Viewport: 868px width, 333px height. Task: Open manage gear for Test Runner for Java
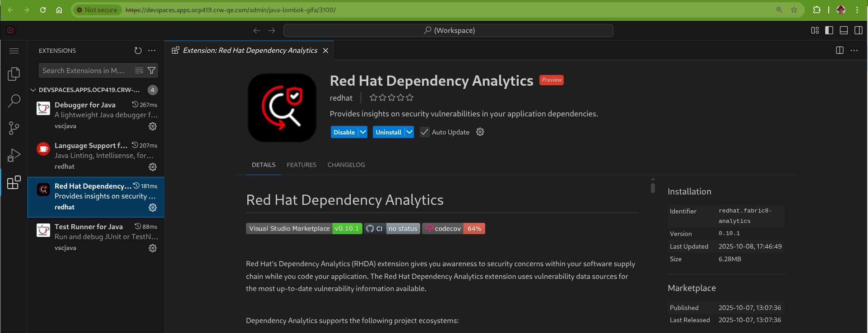(x=153, y=248)
